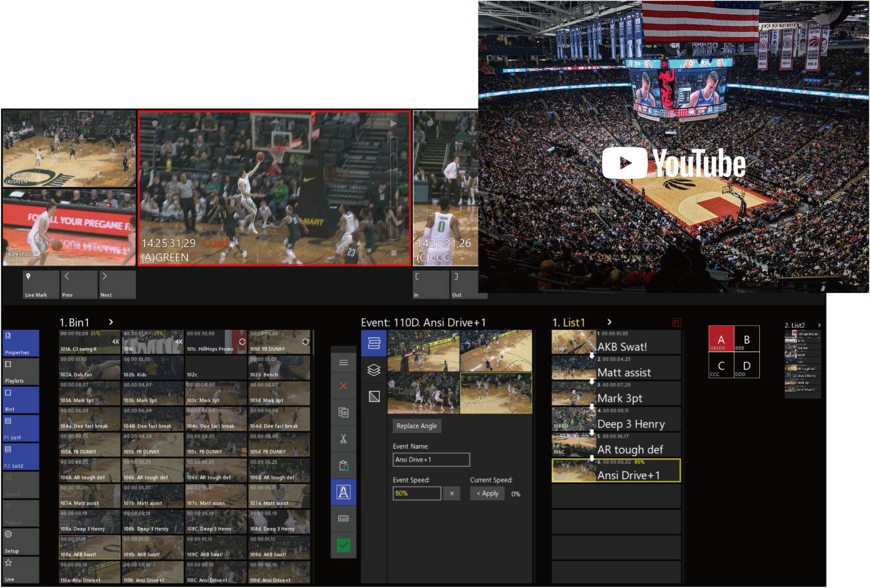Select camera angle C CCC

tap(721, 365)
